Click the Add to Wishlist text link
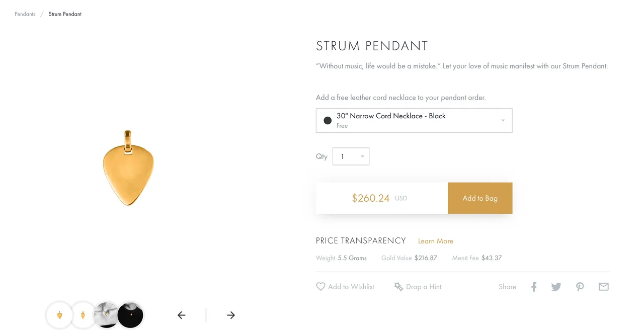The height and width of the screenshot is (330, 644). click(351, 287)
